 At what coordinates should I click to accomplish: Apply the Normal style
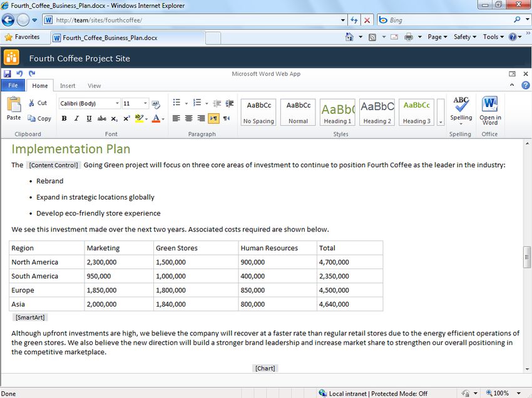click(298, 112)
